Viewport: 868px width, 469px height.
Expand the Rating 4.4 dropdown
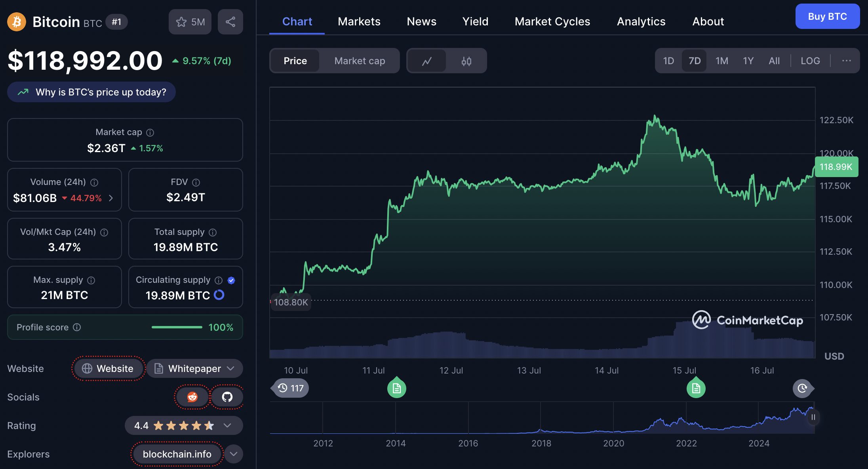(184, 425)
